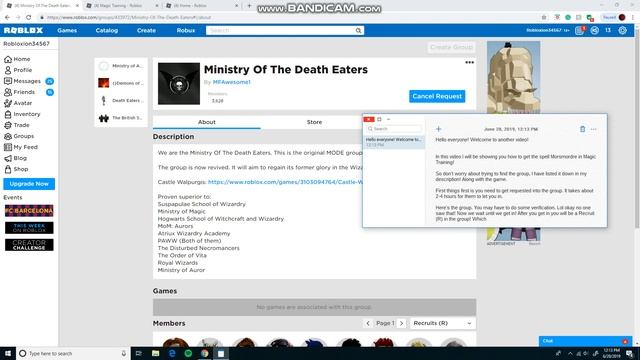This screenshot has height=360, width=640.
Task: Select the Death Eaters group in list
Action: 121,100
